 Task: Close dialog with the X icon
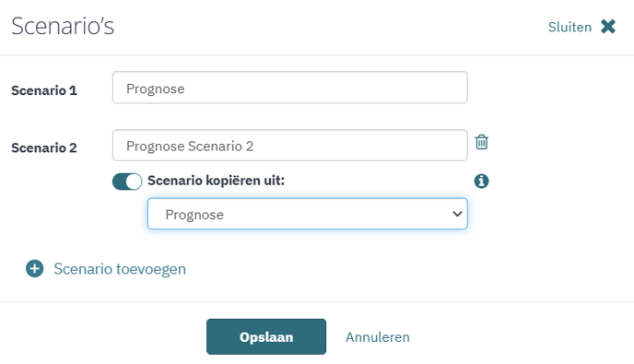[x=608, y=27]
